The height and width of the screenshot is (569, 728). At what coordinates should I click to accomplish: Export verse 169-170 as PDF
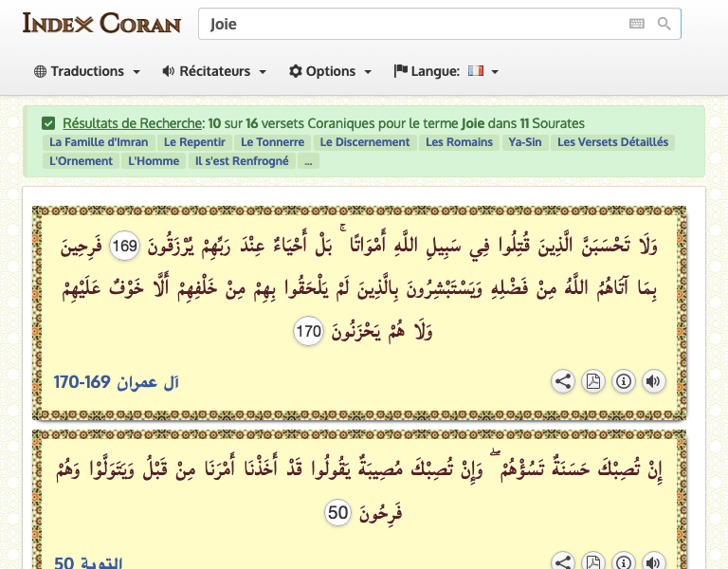tap(593, 381)
